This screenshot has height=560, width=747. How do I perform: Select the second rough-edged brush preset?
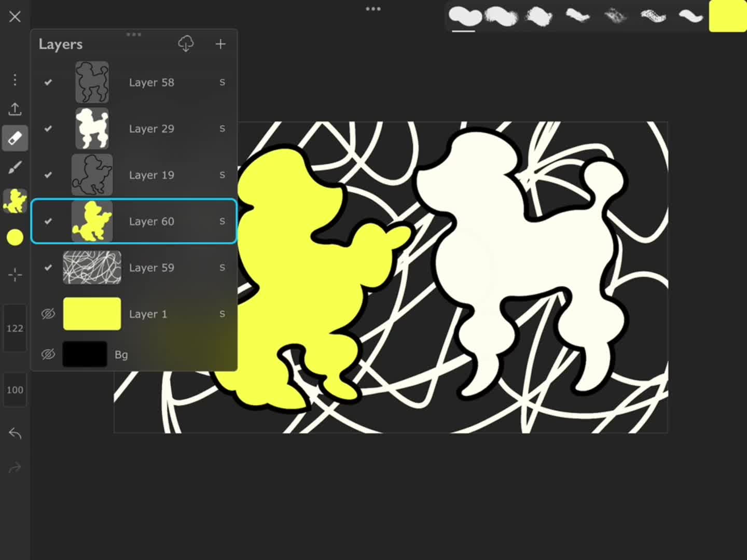click(x=502, y=17)
